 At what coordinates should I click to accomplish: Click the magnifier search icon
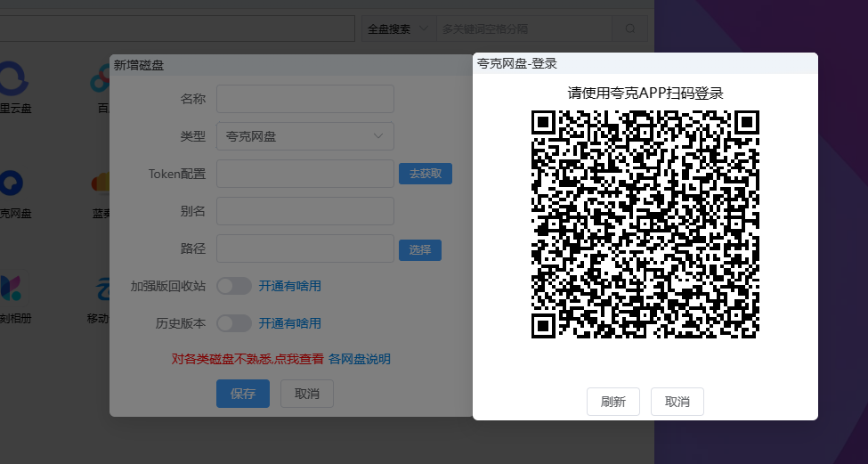pyautogui.click(x=630, y=28)
